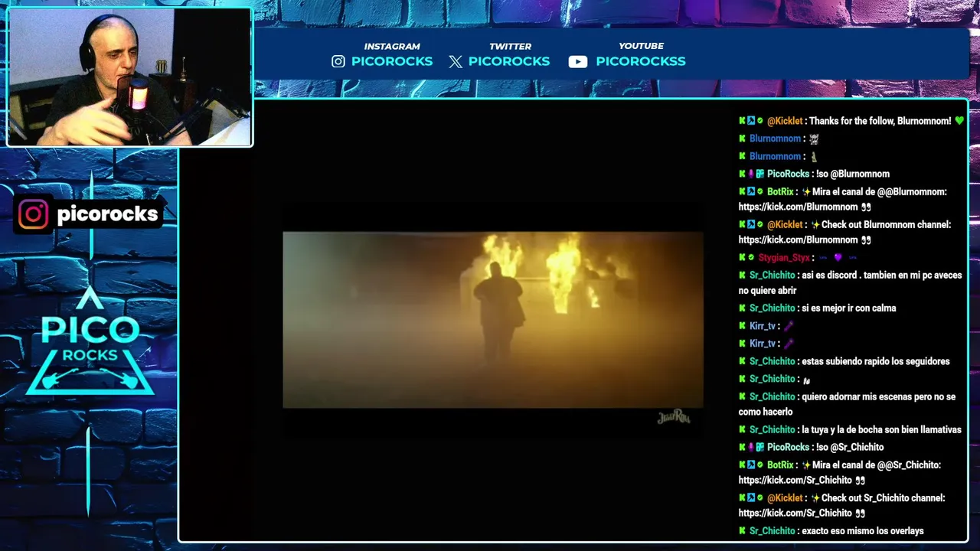980x551 pixels.
Task: Click the Instagram icon in the top banner
Action: click(338, 61)
